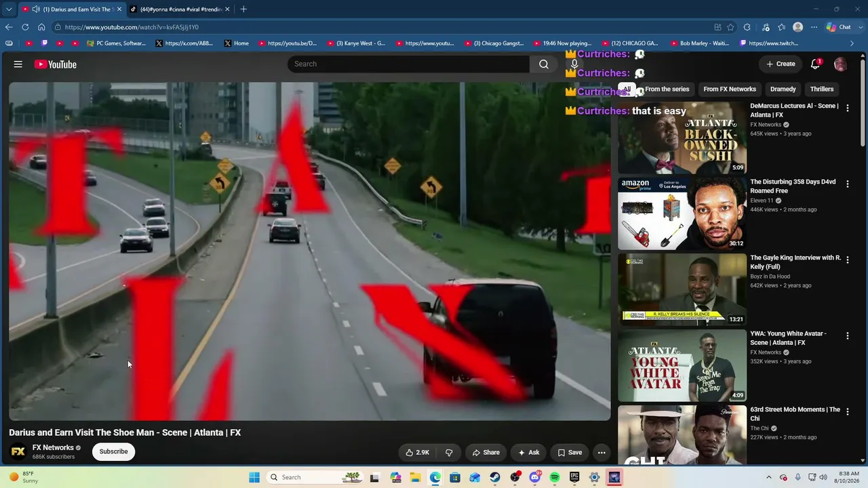Bookmark this page with the star icon

click(730, 27)
